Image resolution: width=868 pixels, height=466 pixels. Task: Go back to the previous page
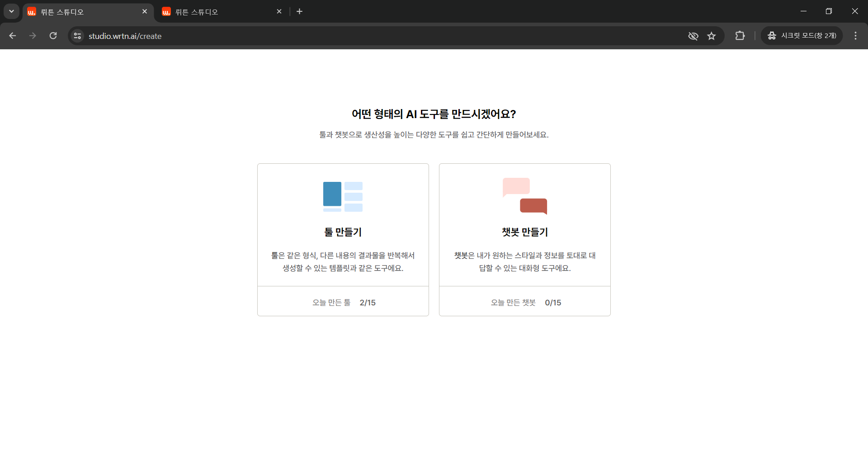point(13,36)
